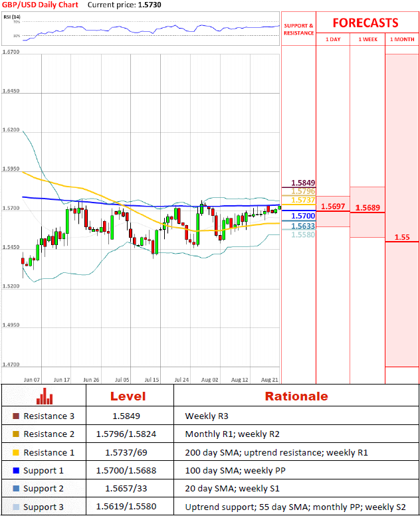Click the red bar chart icon in table header

click(44, 396)
